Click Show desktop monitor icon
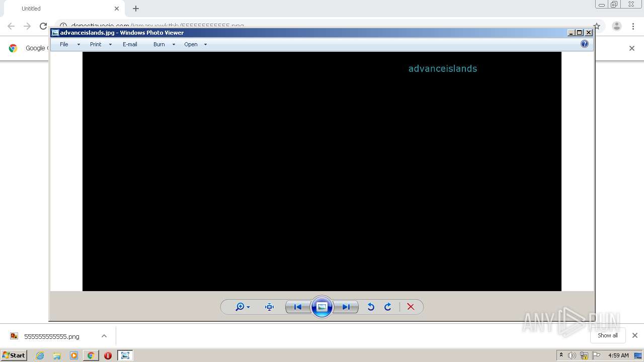Viewport: 644px width, 362px height. point(638,355)
